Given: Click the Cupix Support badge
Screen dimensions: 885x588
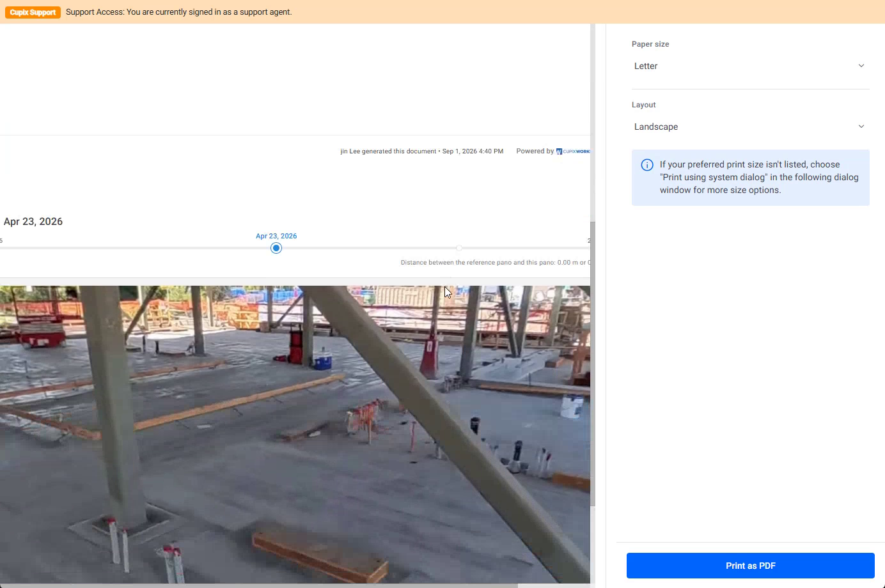Looking at the screenshot, I should pos(33,12).
